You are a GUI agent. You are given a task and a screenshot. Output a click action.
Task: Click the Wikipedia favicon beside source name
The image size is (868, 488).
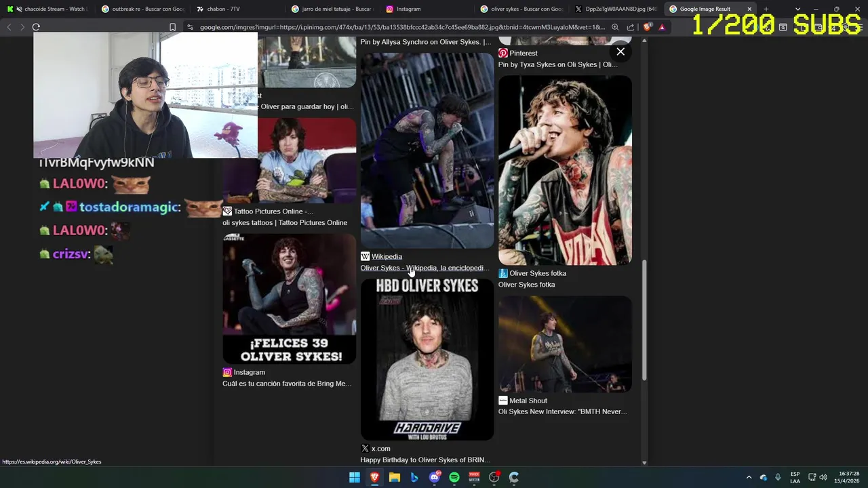tap(365, 256)
